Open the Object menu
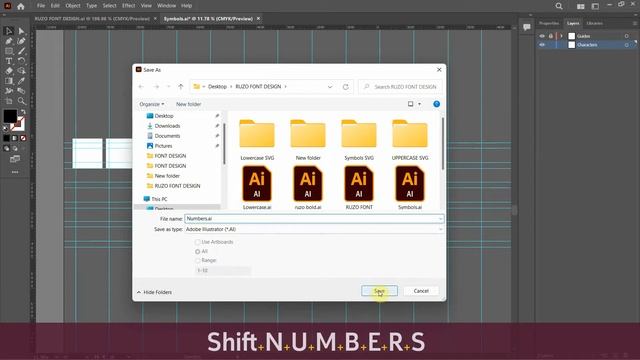The width and height of the screenshot is (640, 360). tap(73, 6)
